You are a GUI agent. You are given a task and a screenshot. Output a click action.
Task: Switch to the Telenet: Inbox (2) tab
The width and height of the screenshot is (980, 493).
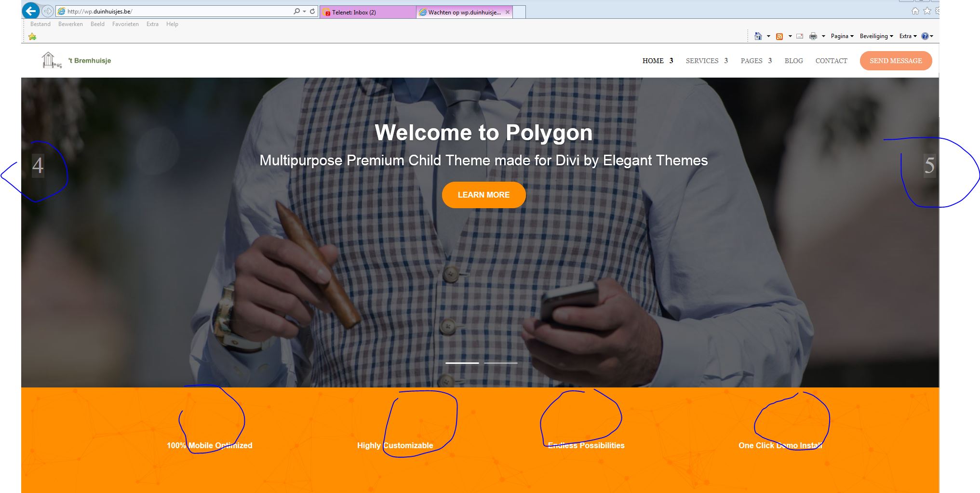(367, 12)
